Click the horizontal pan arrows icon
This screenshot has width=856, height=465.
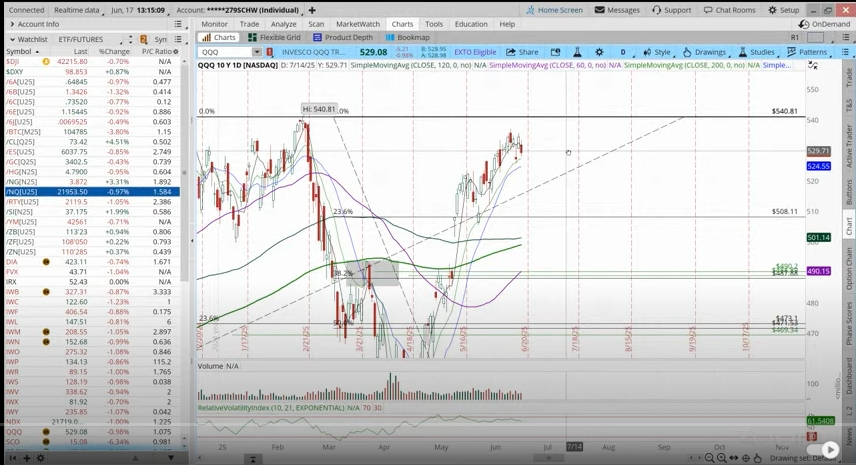pyautogui.click(x=734, y=458)
